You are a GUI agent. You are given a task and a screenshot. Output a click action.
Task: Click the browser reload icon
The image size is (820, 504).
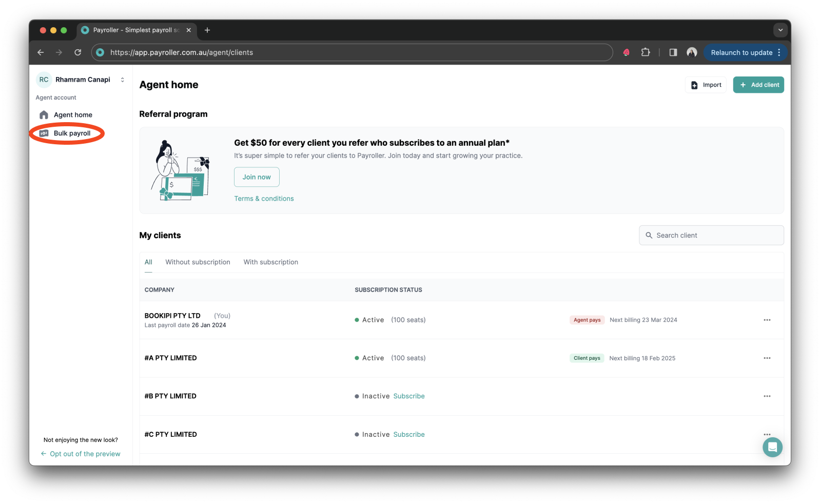pos(78,52)
